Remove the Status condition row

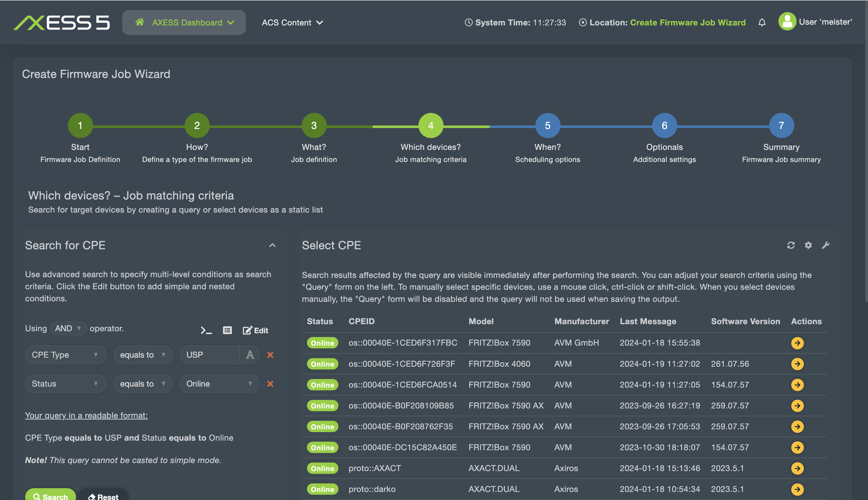[x=270, y=384]
